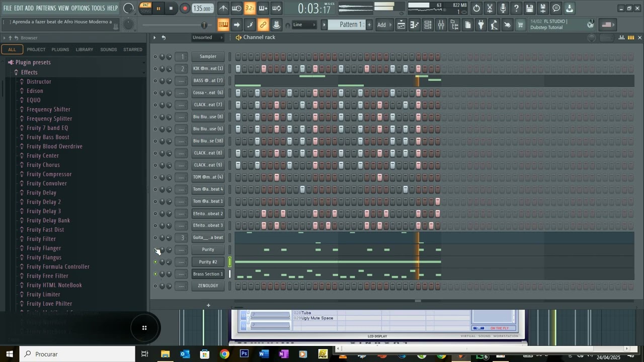Image resolution: width=644 pixels, height=362 pixels.
Task: Toggle the mute LED for the Guita channel
Action: click(155, 238)
